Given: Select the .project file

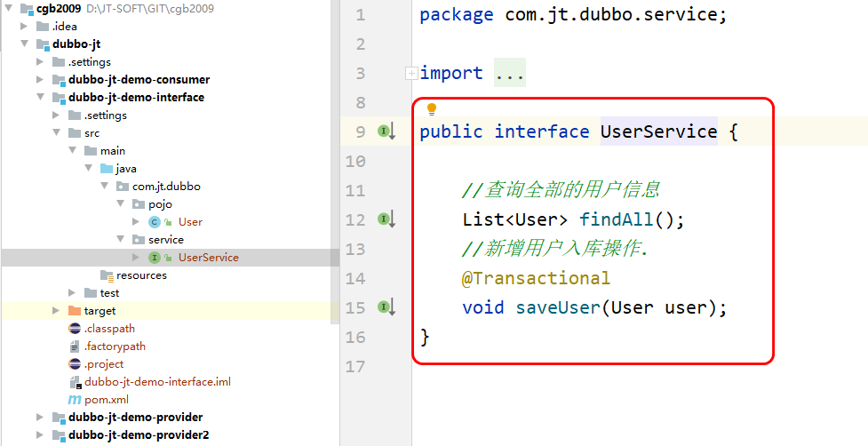Looking at the screenshot, I should [x=104, y=364].
